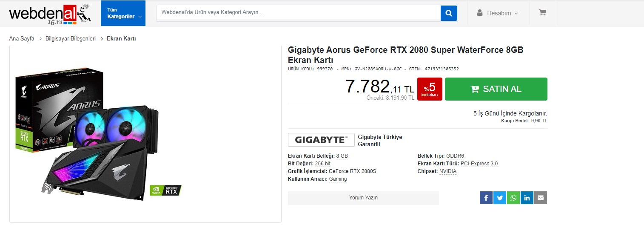Click the 256 bit value link

tap(323, 164)
